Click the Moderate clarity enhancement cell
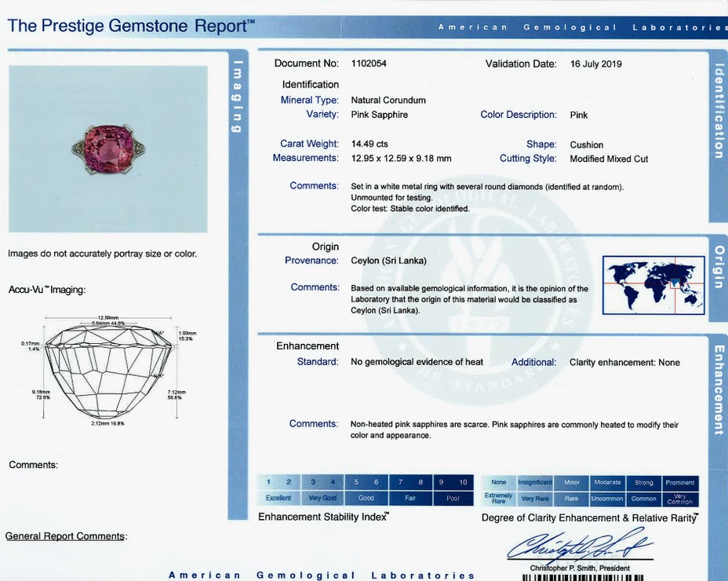 pos(607,482)
